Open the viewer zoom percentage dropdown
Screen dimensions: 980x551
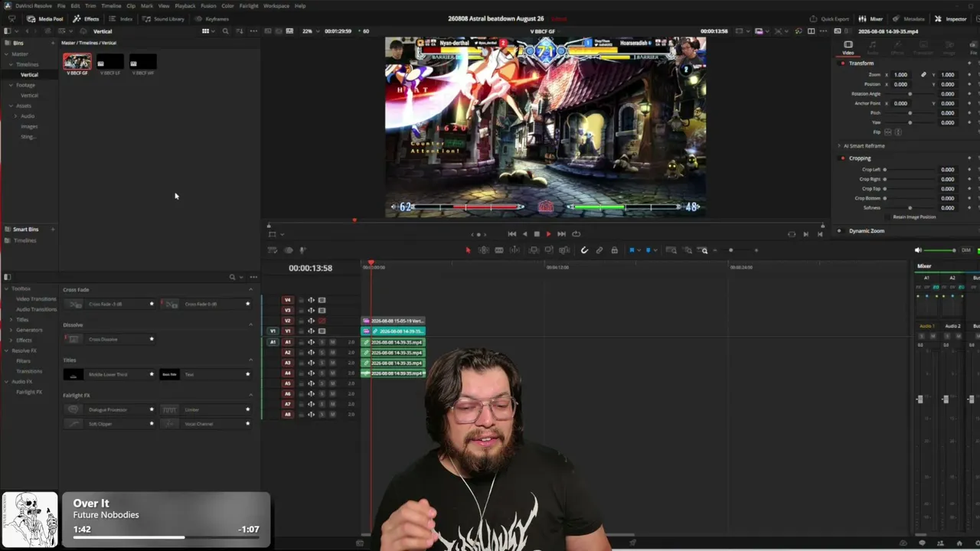click(309, 31)
